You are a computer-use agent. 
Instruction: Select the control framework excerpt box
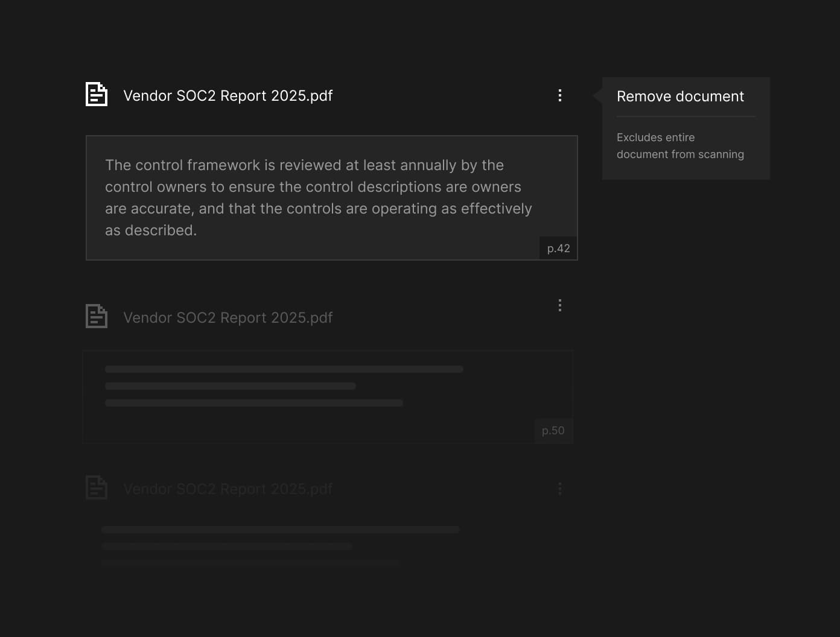[332, 198]
